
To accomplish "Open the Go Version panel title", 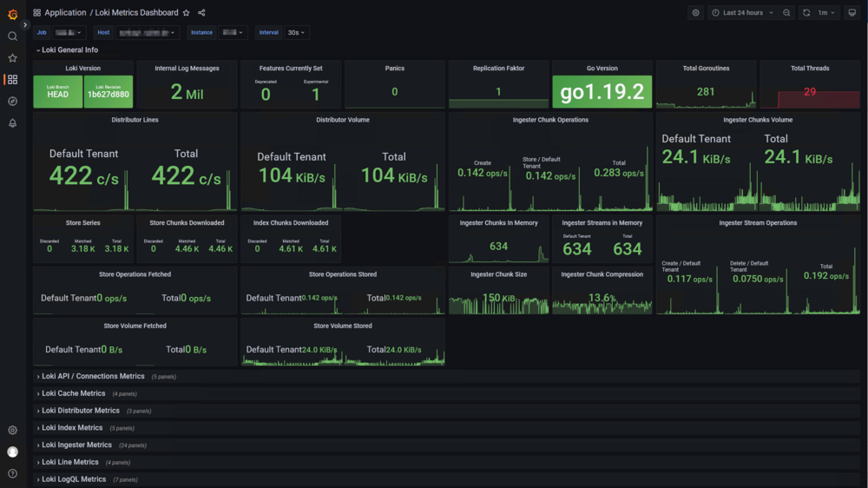I will (x=602, y=69).
